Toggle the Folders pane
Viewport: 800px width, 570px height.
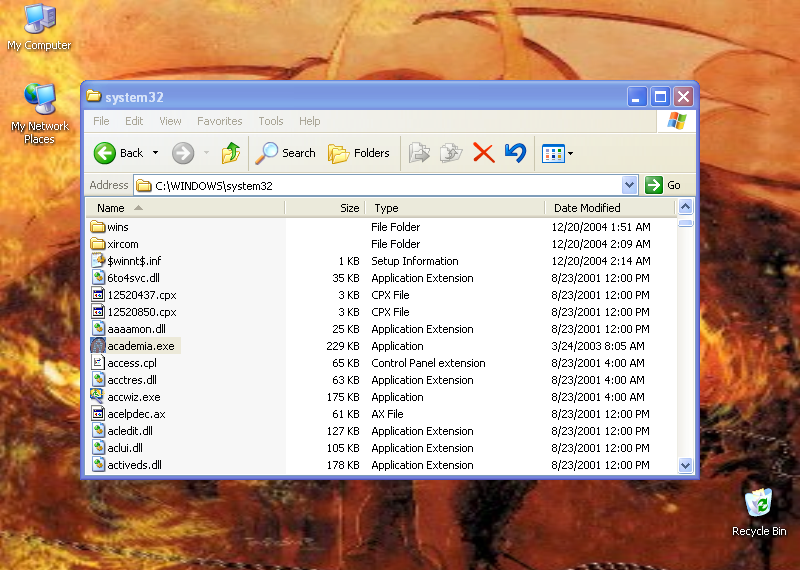tap(358, 153)
